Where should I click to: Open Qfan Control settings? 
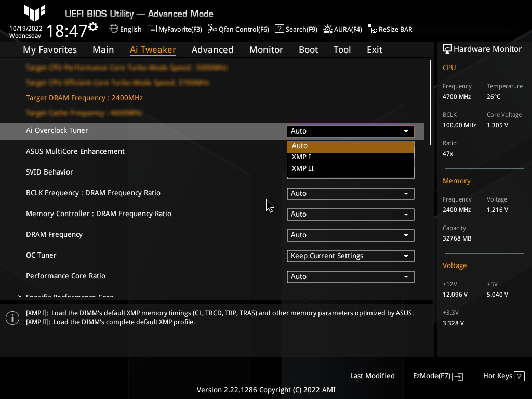238,29
